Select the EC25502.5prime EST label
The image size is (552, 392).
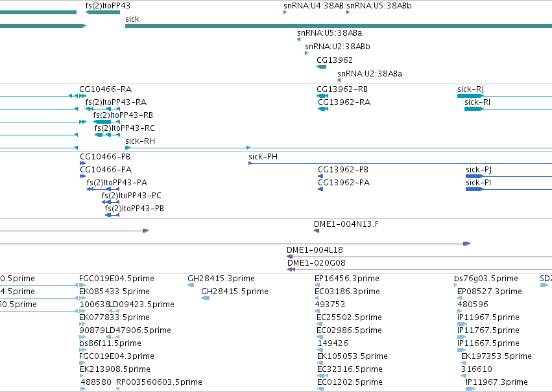pos(349,317)
